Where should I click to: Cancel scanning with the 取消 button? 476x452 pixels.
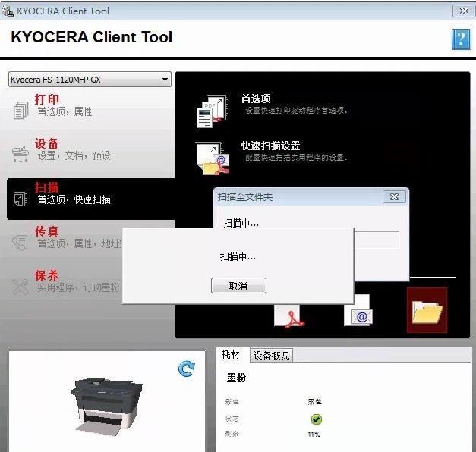click(238, 285)
